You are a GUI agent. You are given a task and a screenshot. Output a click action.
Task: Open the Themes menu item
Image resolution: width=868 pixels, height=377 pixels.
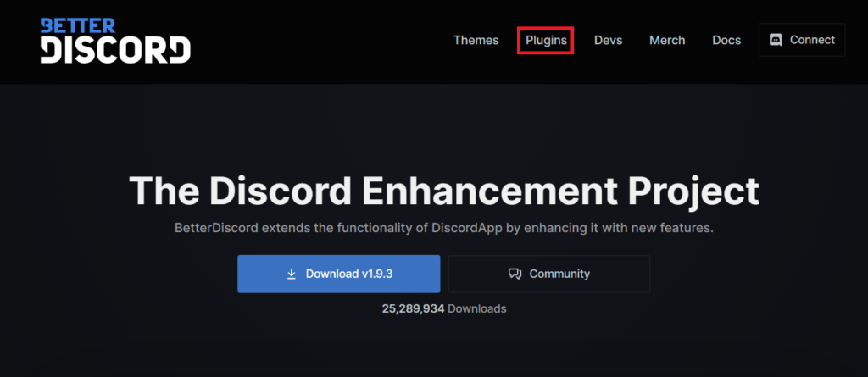(x=476, y=41)
